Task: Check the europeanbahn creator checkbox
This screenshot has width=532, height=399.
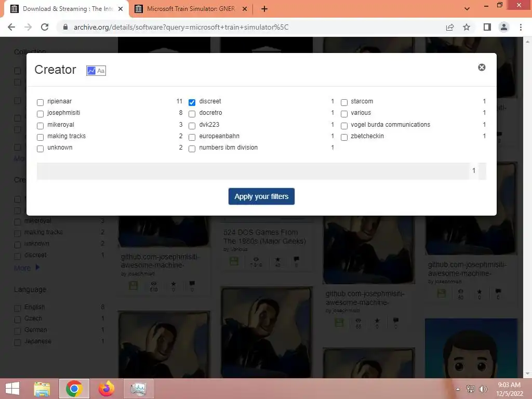Action: pyautogui.click(x=192, y=137)
